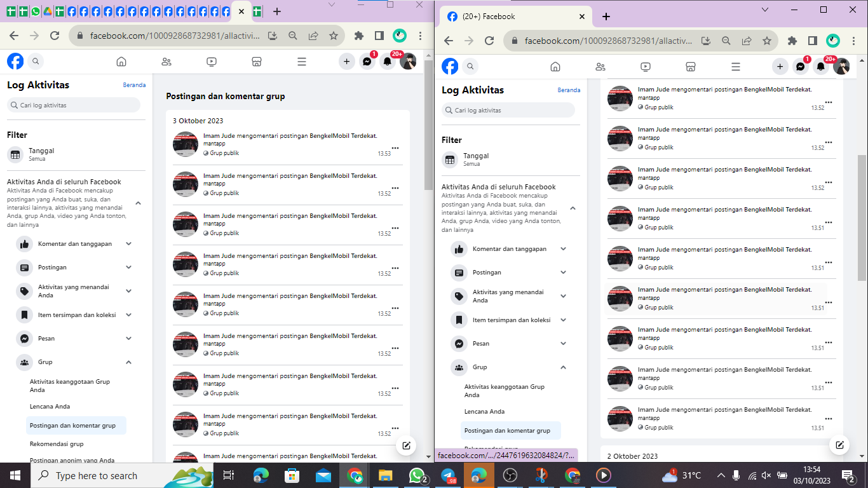Open Friends icon in right window

(x=600, y=67)
